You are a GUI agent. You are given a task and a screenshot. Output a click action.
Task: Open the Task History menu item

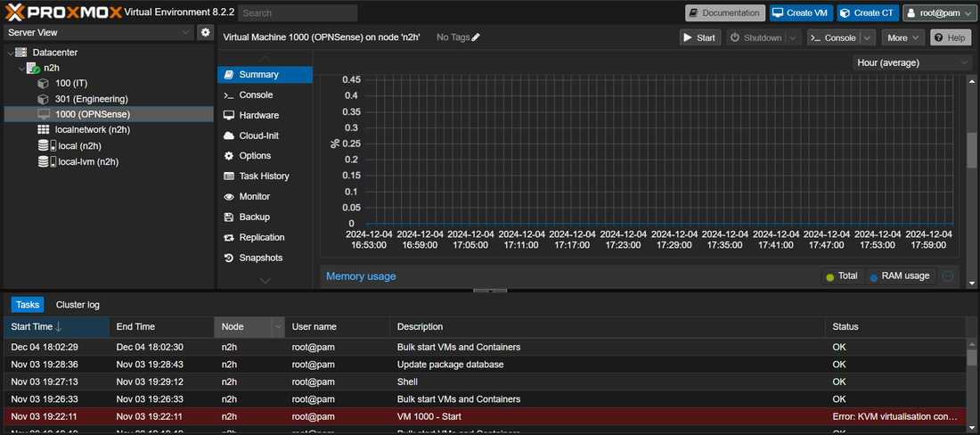(x=264, y=176)
